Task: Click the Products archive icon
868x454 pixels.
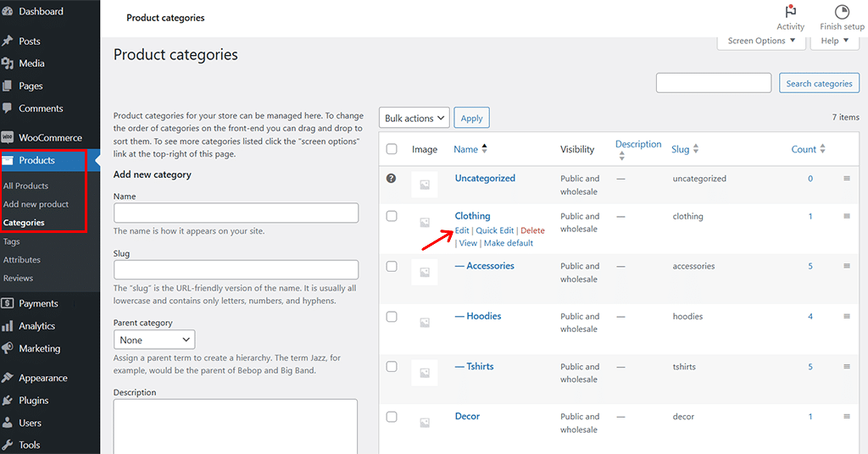Action: click(x=7, y=160)
